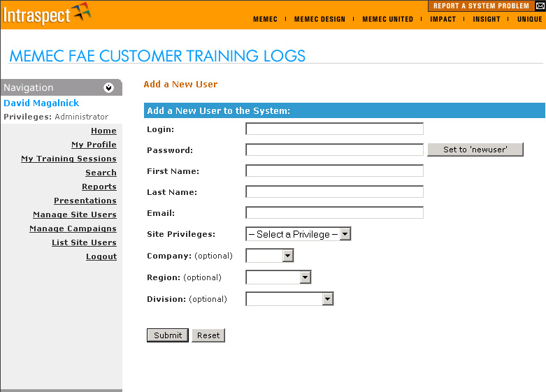Click the envelope icon beside Report a System Problem
The height and width of the screenshot is (392, 546).
540,6
